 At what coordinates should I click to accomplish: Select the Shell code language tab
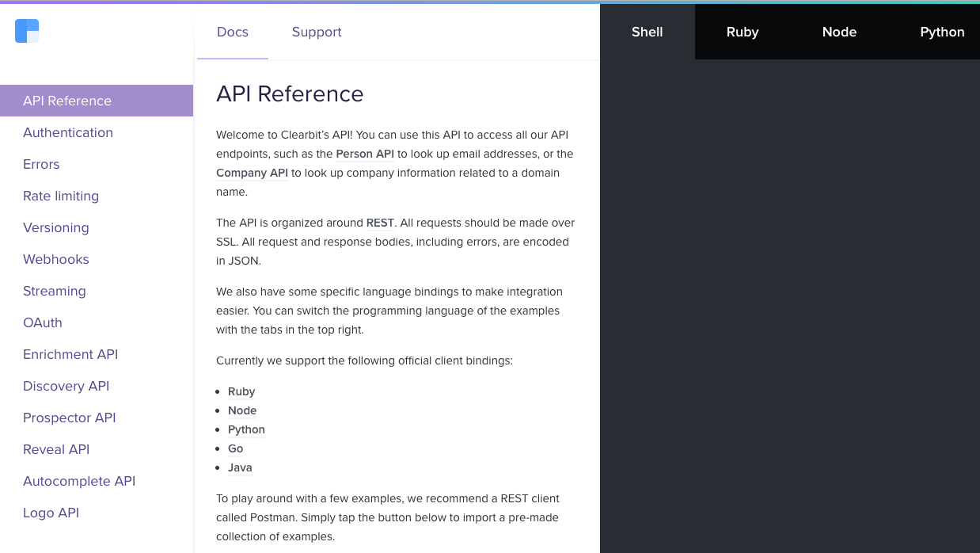pyautogui.click(x=647, y=32)
